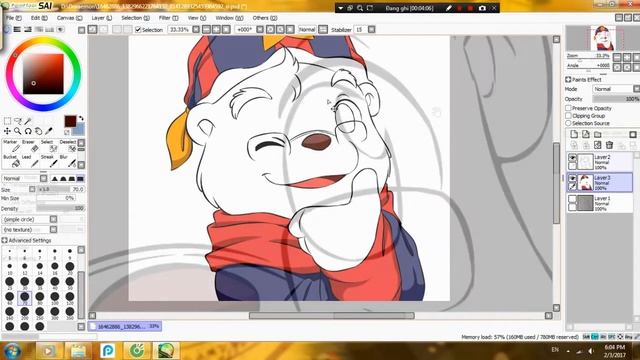Select the Lead pencil tool
The width and height of the screenshot is (640, 360).
(x=30, y=162)
